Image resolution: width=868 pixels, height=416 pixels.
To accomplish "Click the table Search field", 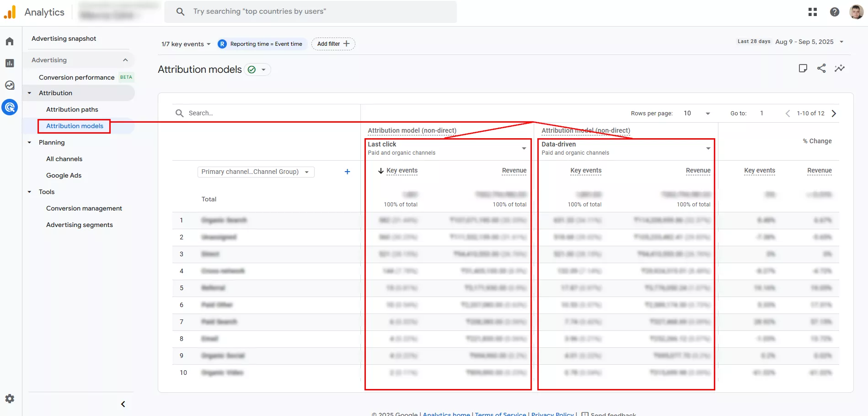I will pos(270,113).
